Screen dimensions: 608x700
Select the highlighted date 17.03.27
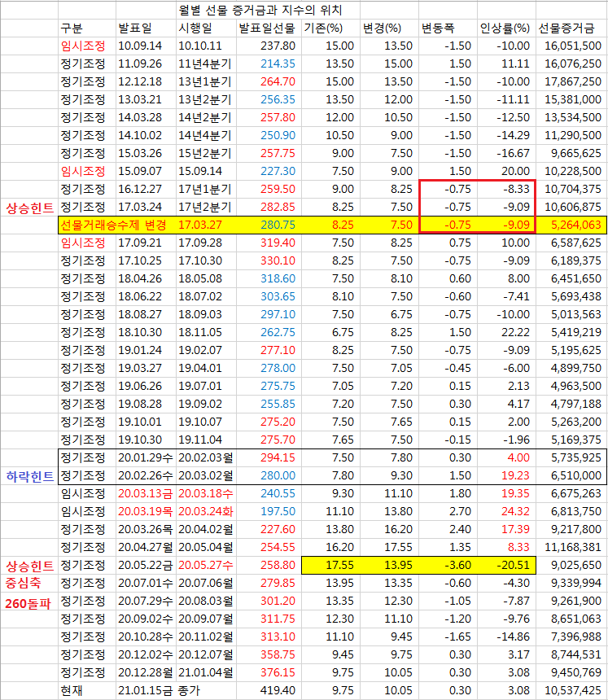point(200,225)
